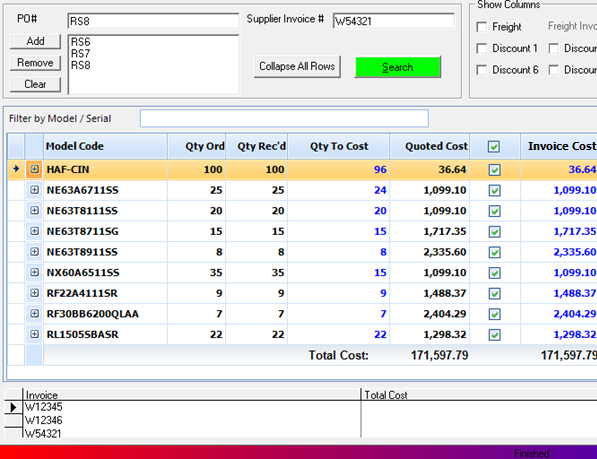This screenshot has width=597, height=459.
Task: Toggle the header select-all checkbox
Action: coord(494,147)
